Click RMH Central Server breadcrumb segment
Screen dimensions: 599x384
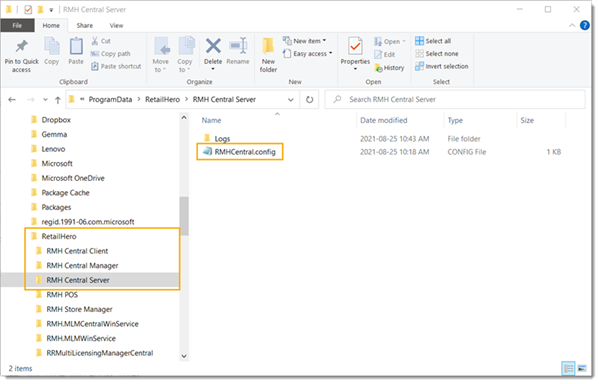point(224,99)
